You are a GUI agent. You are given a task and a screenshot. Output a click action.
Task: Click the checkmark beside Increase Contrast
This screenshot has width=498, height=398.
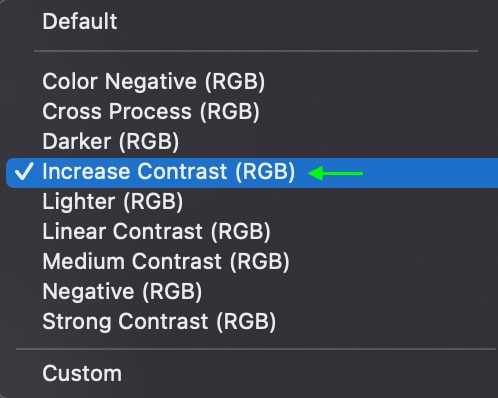click(x=24, y=172)
